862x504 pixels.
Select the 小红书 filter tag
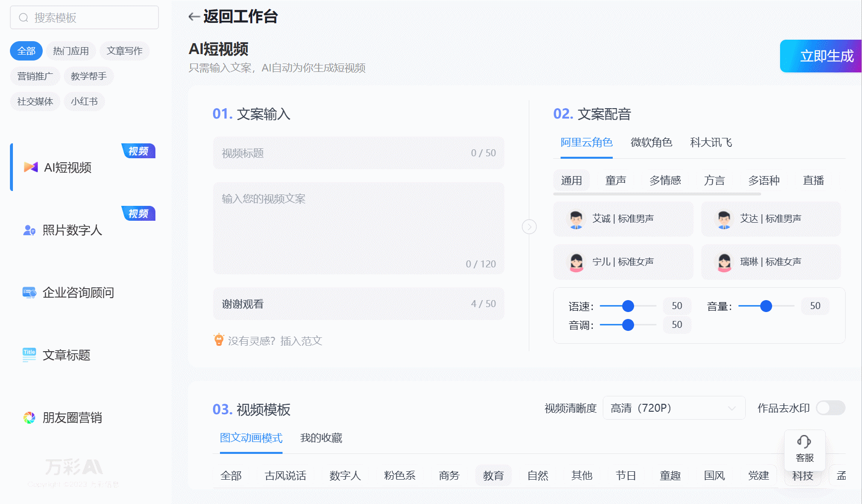point(84,101)
